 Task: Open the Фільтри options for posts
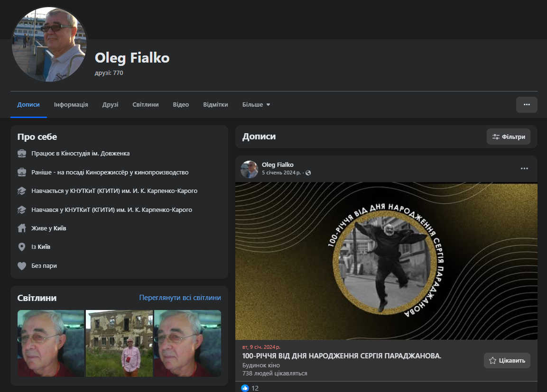pos(509,137)
